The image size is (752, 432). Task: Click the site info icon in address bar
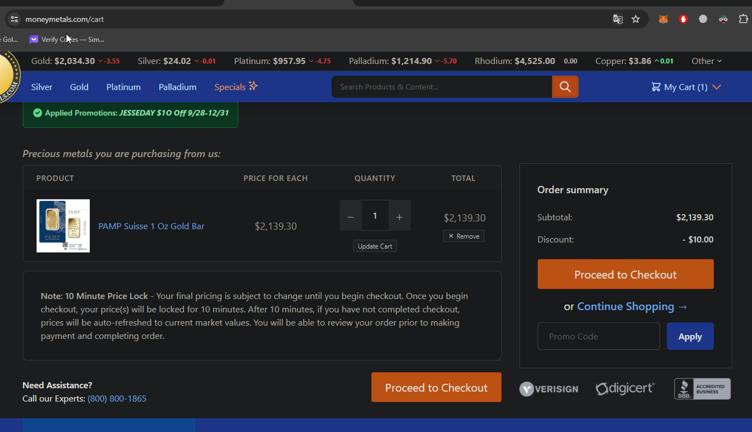(14, 19)
